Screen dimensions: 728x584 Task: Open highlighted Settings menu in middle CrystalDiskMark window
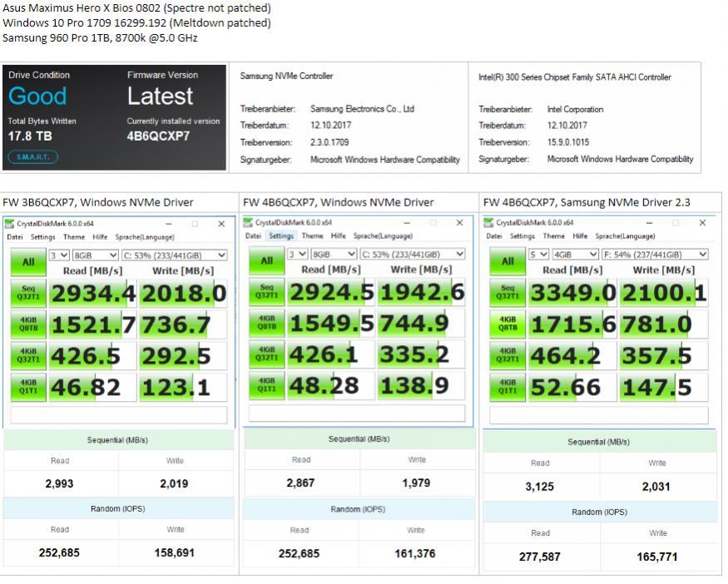tap(281, 235)
